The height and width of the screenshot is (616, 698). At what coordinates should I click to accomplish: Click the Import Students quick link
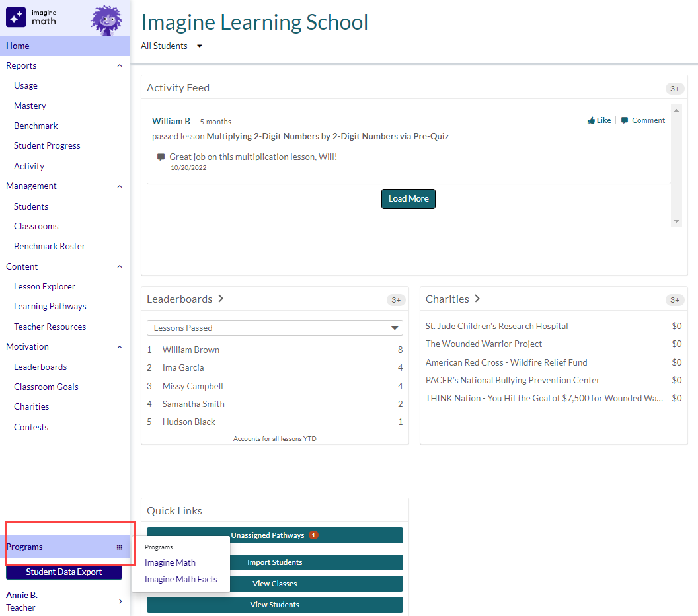tap(275, 562)
